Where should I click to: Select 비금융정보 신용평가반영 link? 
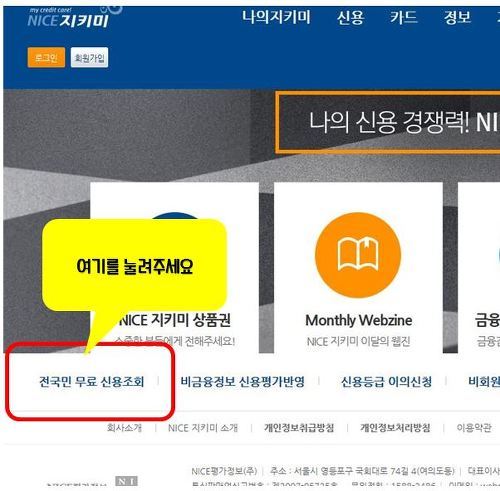coord(242,382)
